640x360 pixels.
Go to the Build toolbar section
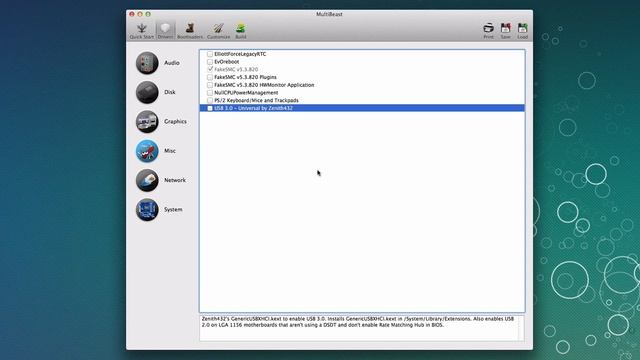240,31
